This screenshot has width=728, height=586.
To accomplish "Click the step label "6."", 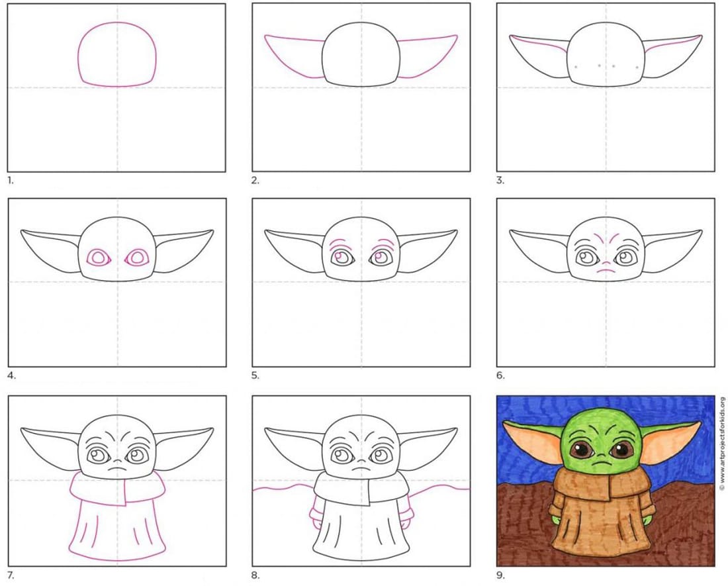I will point(500,375).
